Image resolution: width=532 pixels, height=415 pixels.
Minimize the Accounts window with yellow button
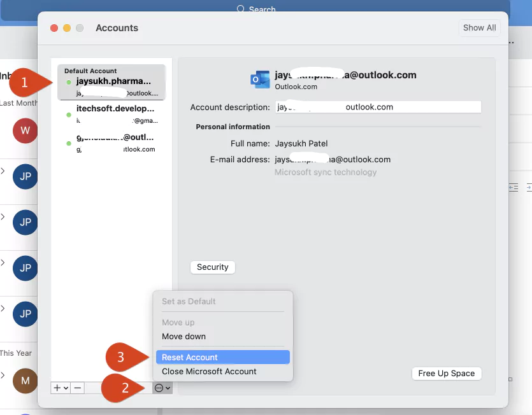[67, 28]
